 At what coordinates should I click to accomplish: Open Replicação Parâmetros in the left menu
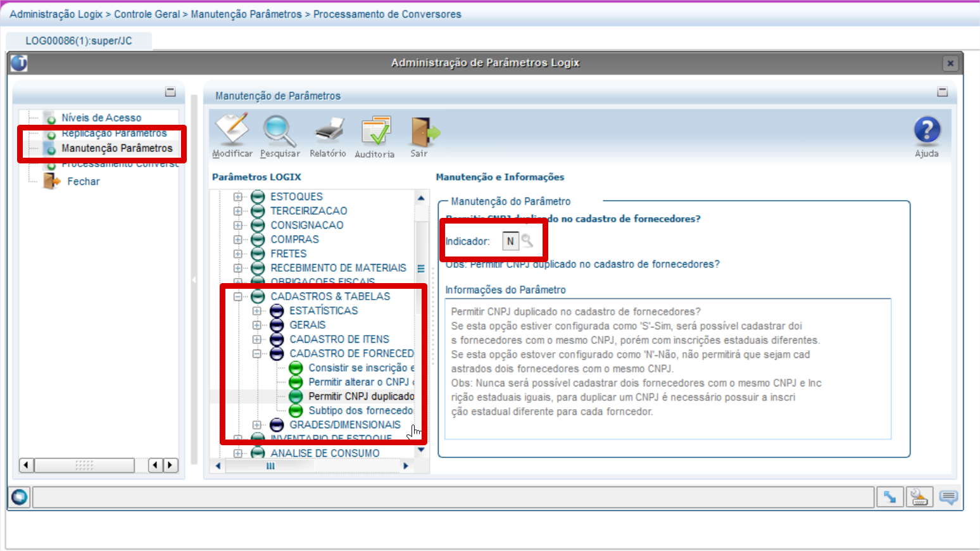coord(114,133)
